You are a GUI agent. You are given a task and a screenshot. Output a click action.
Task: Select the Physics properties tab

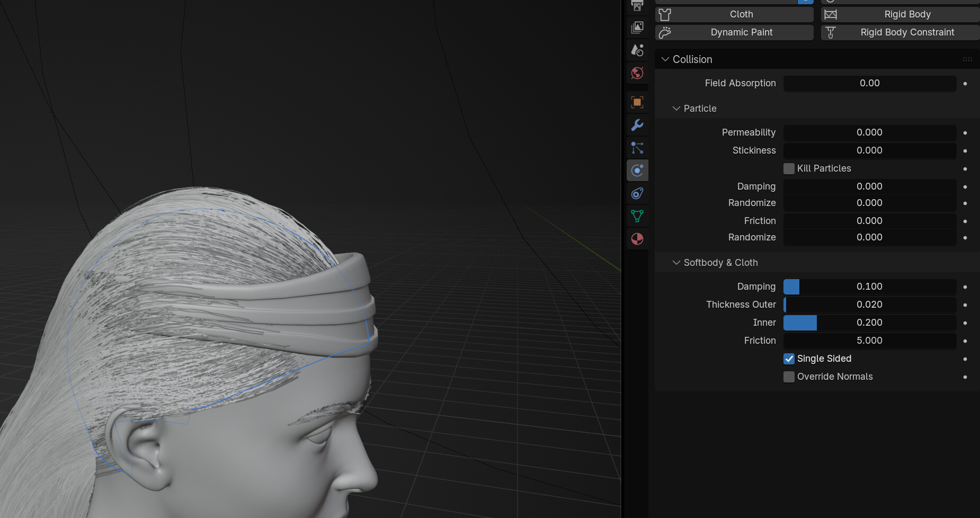coord(637,171)
